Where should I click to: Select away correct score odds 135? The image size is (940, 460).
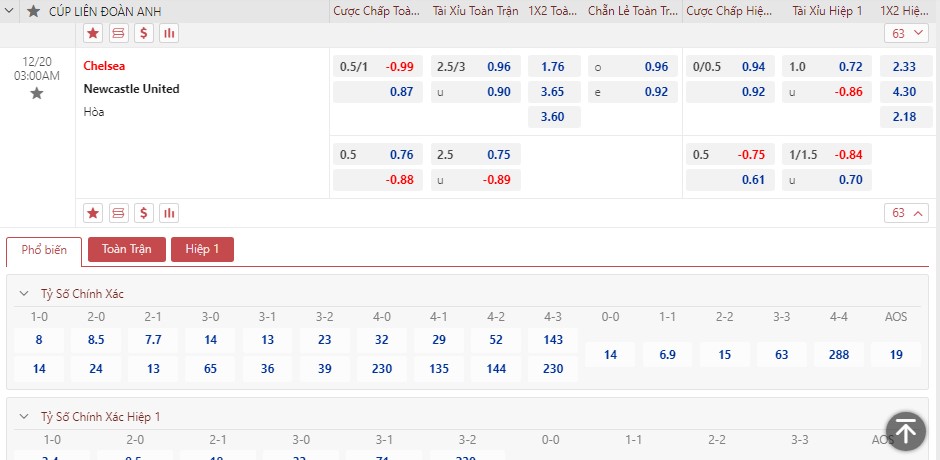coord(439,369)
